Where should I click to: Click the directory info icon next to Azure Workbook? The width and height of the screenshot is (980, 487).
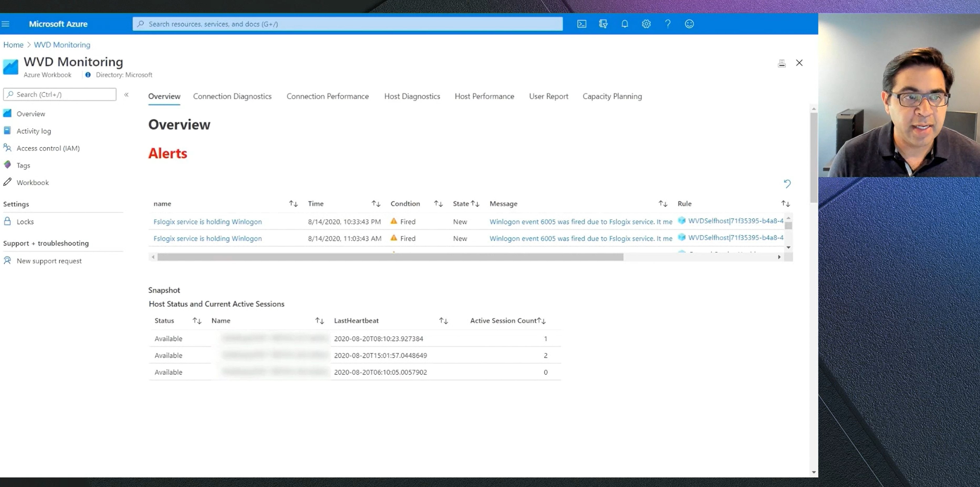88,75
